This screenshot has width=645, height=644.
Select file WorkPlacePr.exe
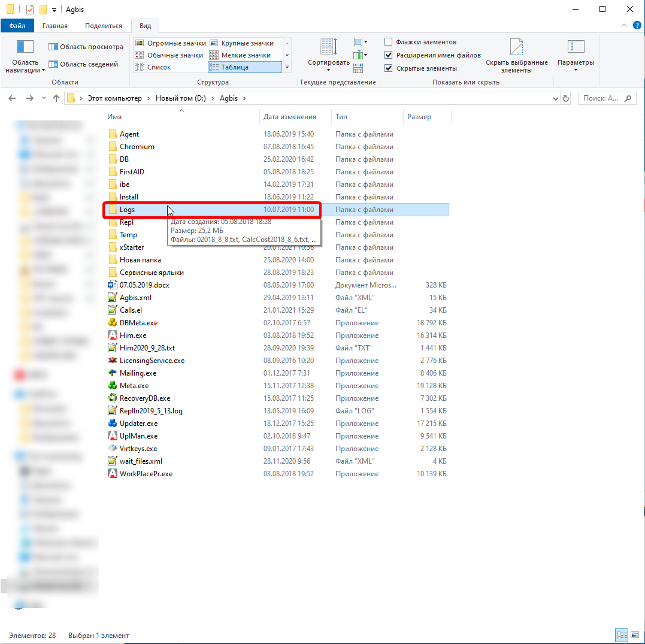coord(146,474)
